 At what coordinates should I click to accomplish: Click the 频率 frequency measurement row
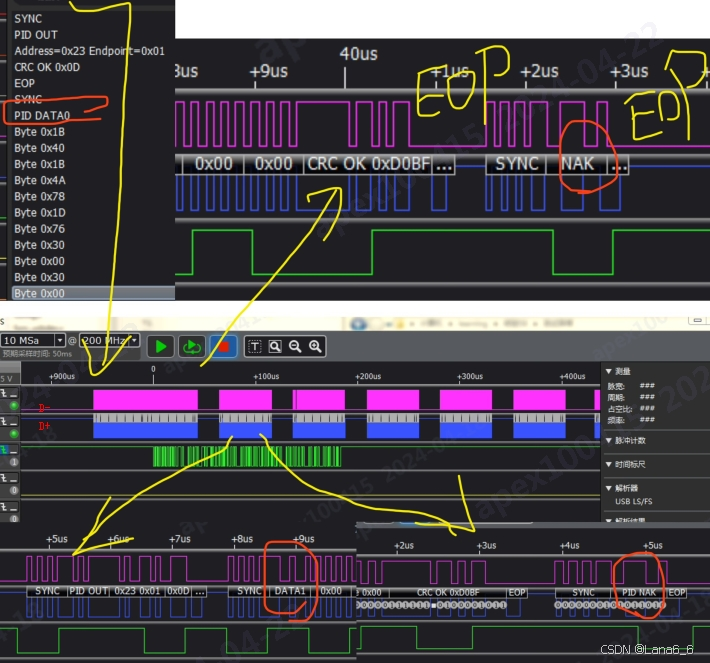pos(631,420)
